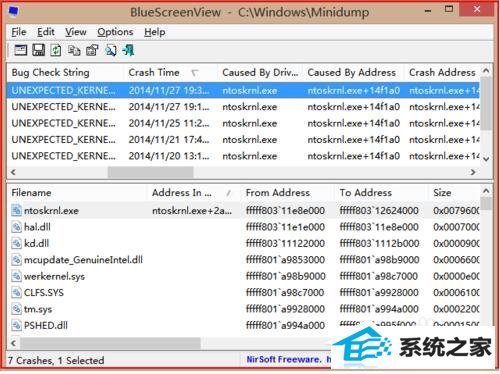This screenshot has width=500, height=374.
Task: Open the Help menu
Action: [x=155, y=32]
